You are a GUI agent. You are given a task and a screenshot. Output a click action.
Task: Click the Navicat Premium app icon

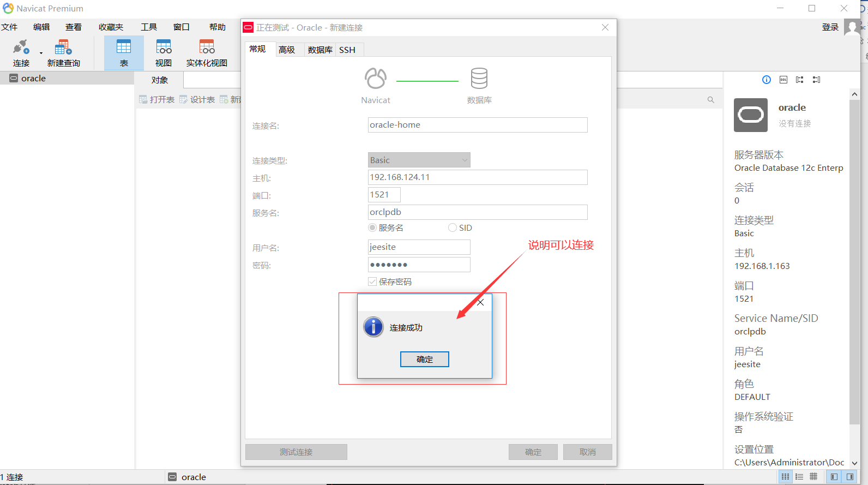(x=8, y=8)
